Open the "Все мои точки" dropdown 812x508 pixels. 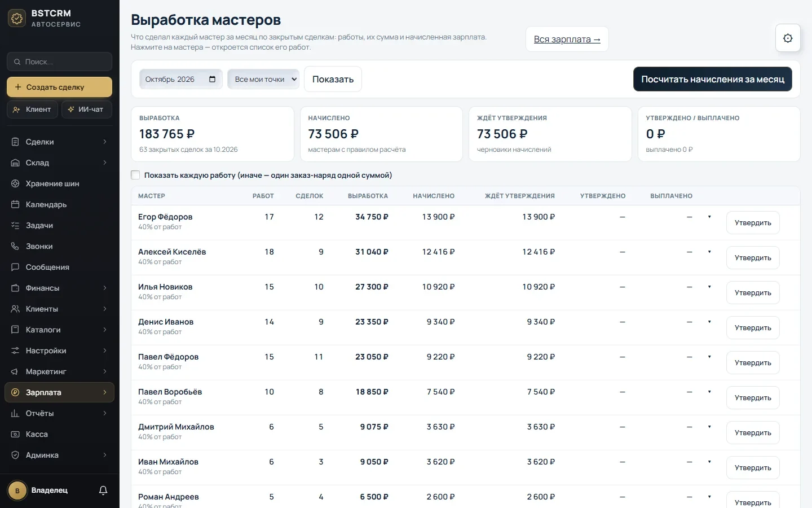coord(263,79)
